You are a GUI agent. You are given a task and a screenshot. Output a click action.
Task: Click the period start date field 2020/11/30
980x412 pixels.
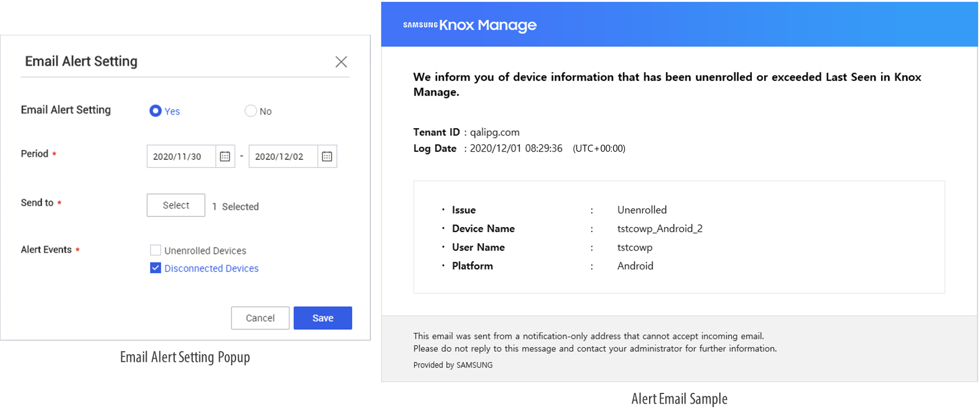tap(181, 156)
